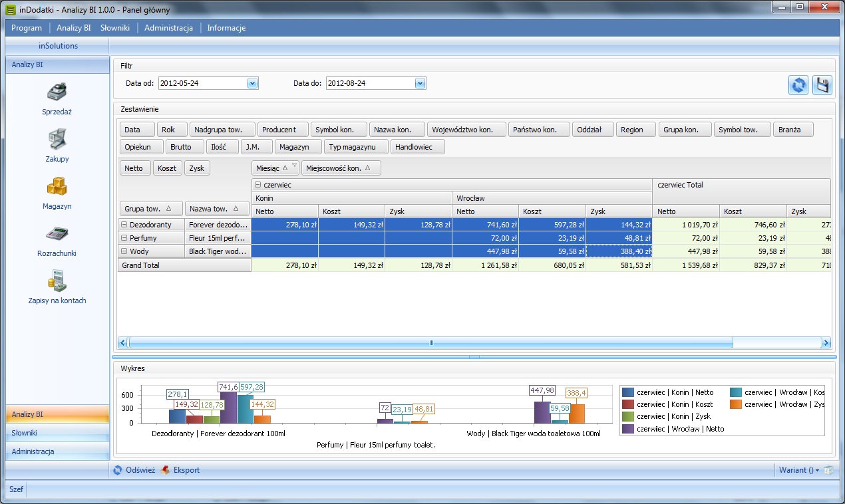This screenshot has height=504, width=845.
Task: Collapse the Wody row group
Action: click(x=124, y=251)
